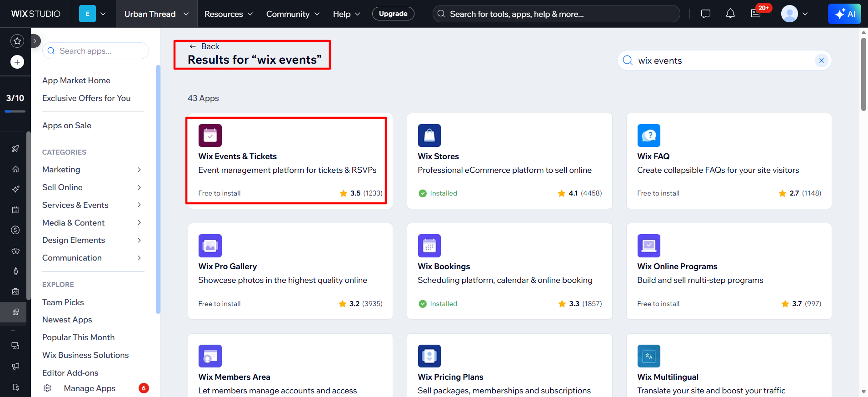The width and height of the screenshot is (868, 397).
Task: Clear the wix events search query
Action: click(x=822, y=60)
